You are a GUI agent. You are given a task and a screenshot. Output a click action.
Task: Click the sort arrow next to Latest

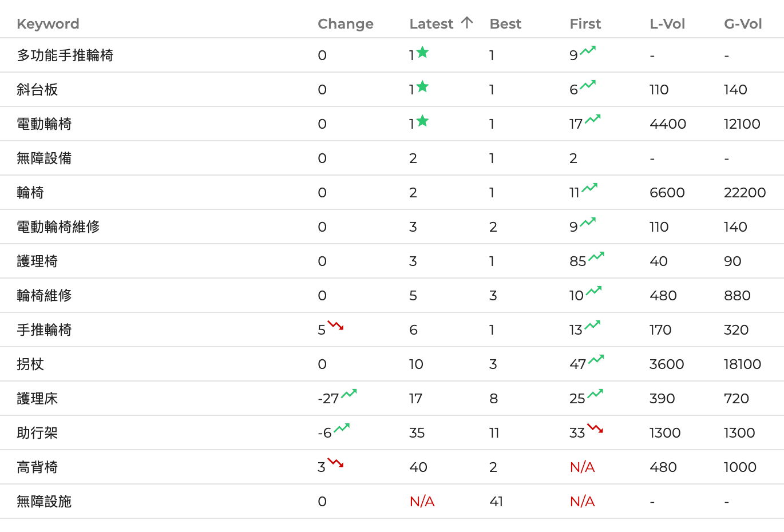coord(467,23)
